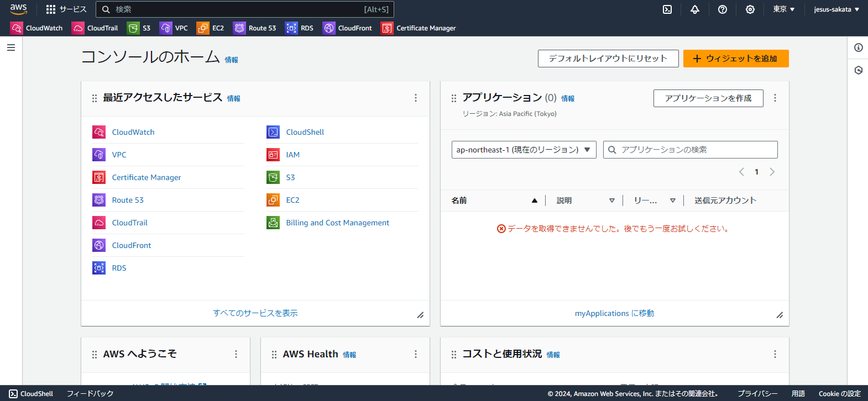Open the AWS logo home link

tap(18, 9)
